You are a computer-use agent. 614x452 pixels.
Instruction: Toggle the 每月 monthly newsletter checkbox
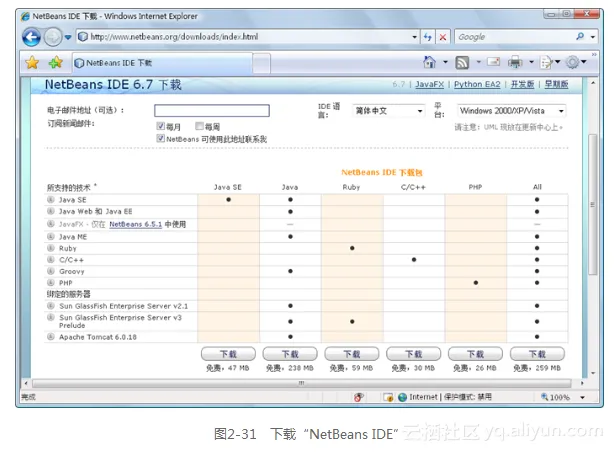161,127
